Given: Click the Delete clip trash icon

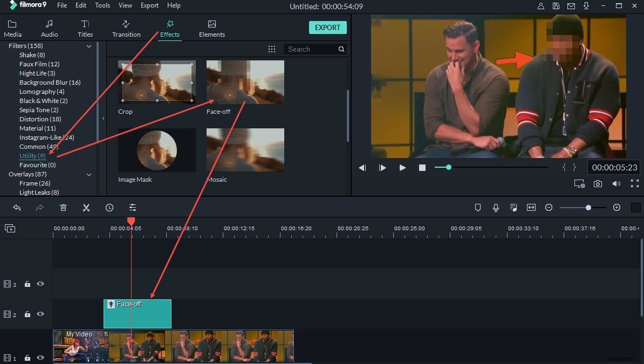Looking at the screenshot, I should click(63, 208).
